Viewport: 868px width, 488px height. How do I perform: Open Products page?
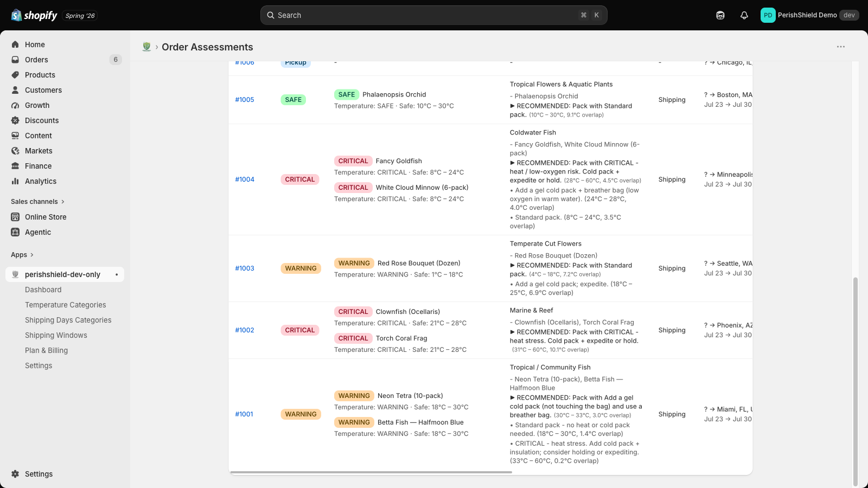click(x=40, y=75)
